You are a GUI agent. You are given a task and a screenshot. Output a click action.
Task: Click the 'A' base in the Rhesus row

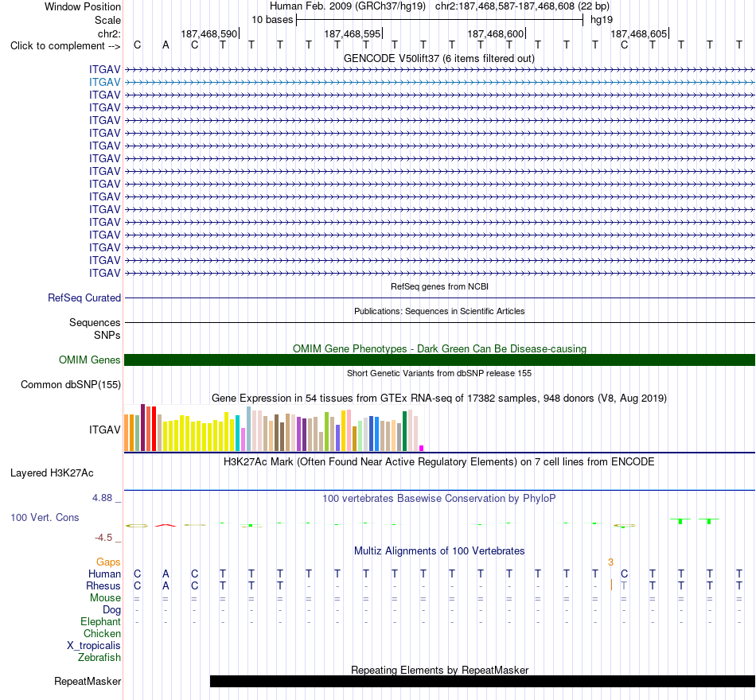(x=166, y=586)
